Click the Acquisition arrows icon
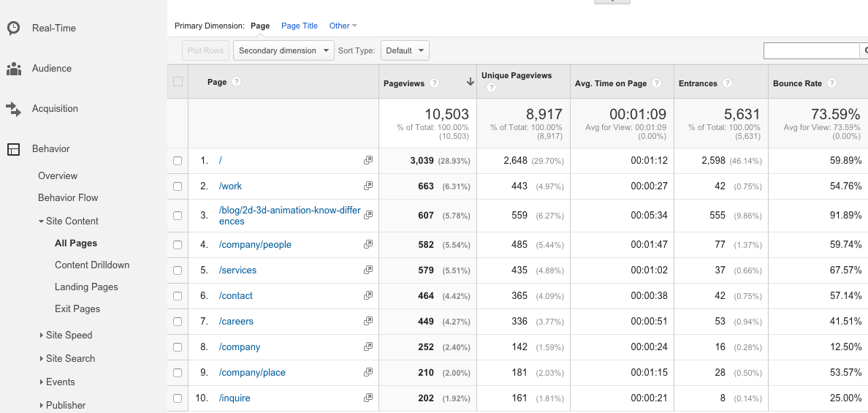Screen dimensions: 868x413 pos(13,109)
